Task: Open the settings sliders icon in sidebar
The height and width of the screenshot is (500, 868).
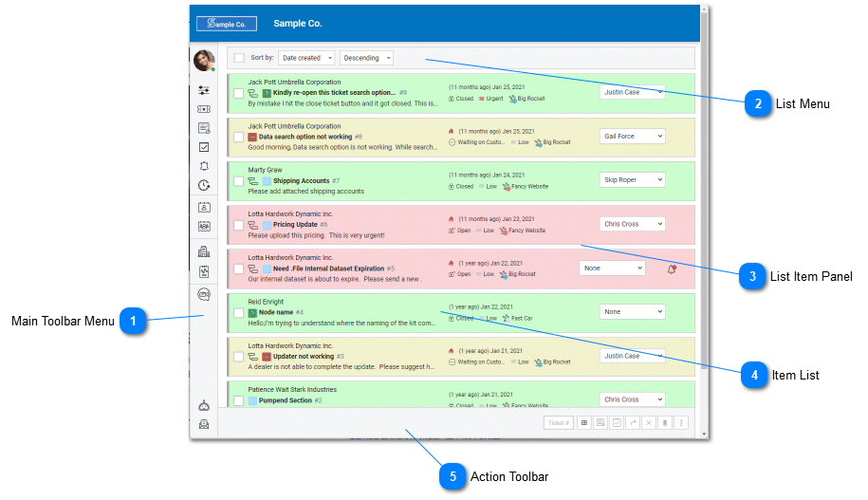Action: (x=204, y=90)
